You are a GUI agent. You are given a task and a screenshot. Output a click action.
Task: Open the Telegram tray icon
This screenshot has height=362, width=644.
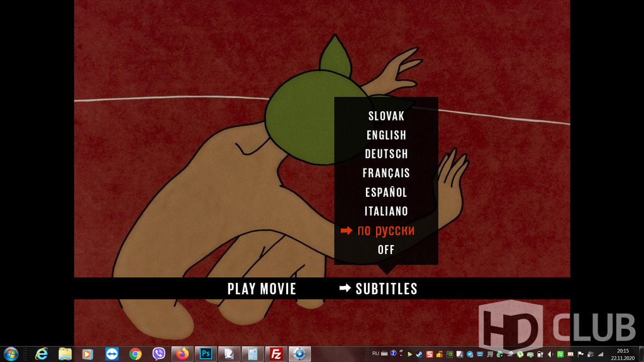(470, 354)
